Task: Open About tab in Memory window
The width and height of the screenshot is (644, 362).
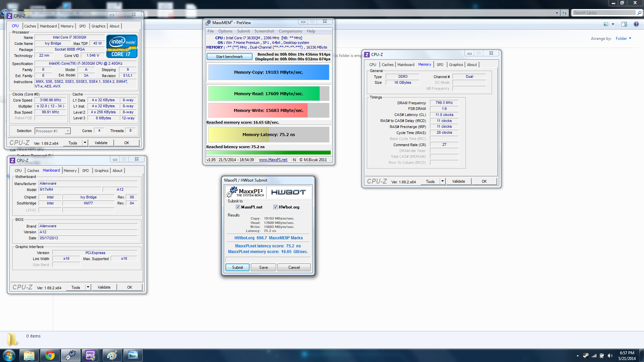Action: [x=472, y=65]
